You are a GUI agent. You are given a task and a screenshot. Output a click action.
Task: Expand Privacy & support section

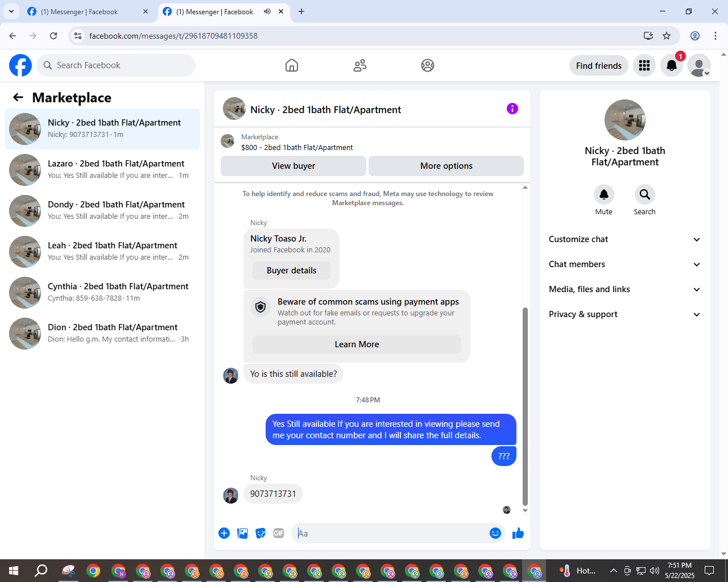pyautogui.click(x=624, y=314)
